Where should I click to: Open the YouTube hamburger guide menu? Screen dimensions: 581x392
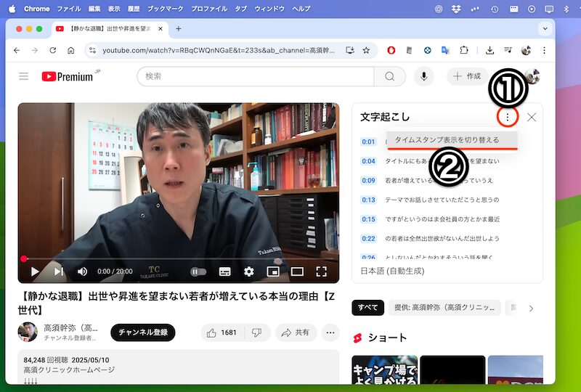(24, 76)
